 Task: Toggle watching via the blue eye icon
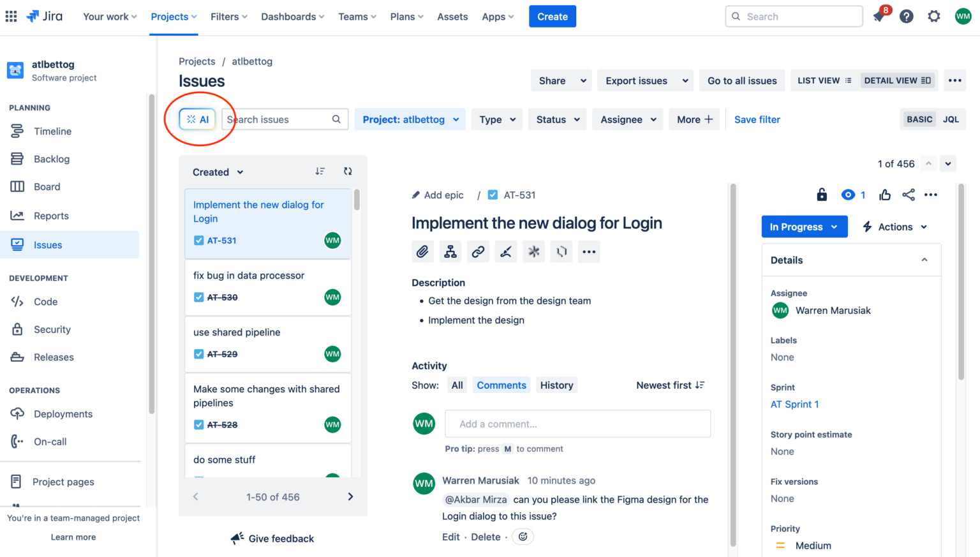[x=847, y=195]
